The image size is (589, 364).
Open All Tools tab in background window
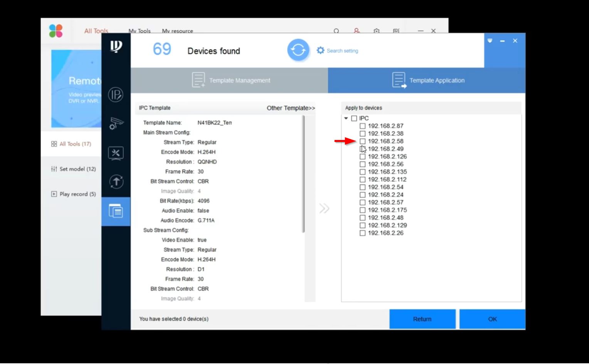(96, 31)
